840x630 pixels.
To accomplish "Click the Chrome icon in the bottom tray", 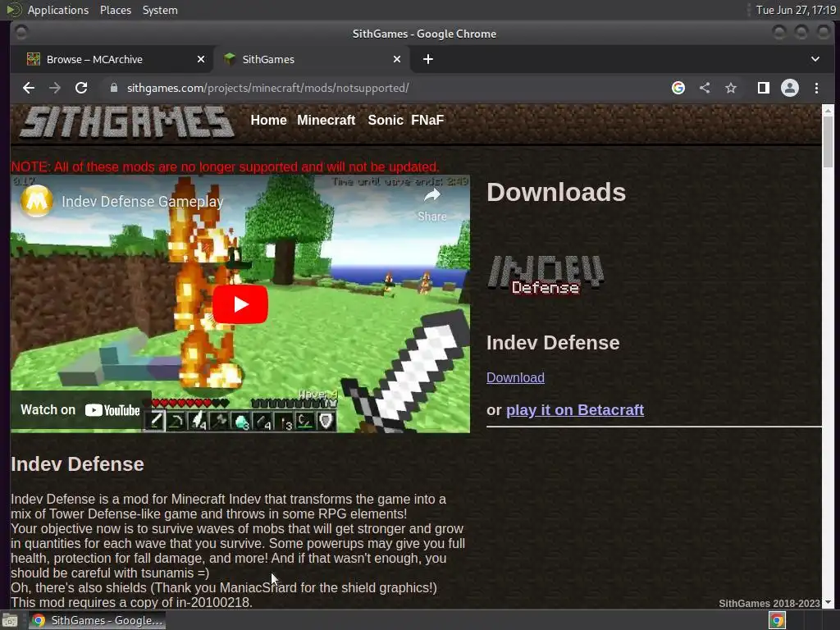I will (777, 620).
